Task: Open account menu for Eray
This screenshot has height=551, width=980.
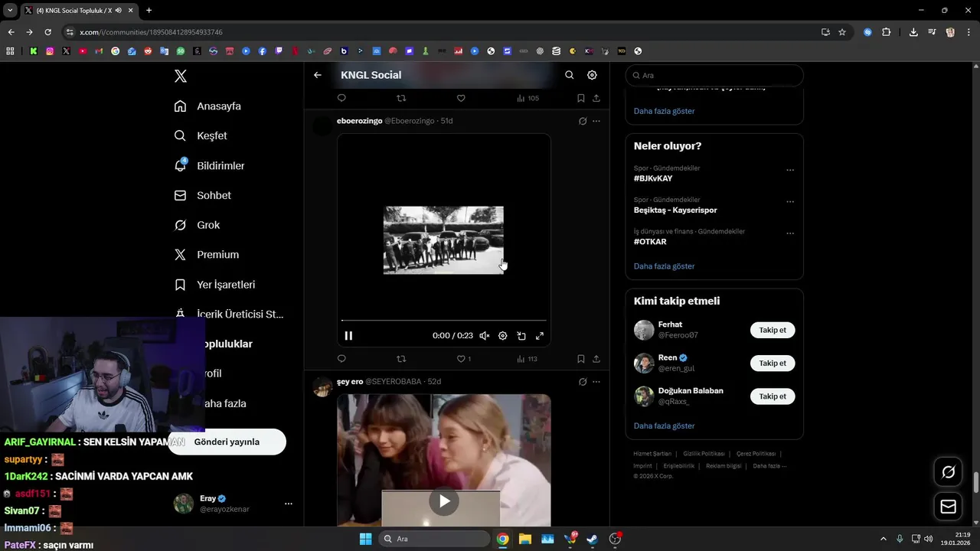Action: click(x=289, y=504)
